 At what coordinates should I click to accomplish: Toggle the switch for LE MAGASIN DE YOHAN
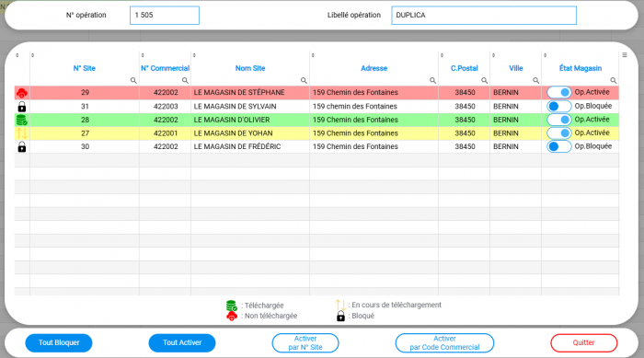[559, 133]
